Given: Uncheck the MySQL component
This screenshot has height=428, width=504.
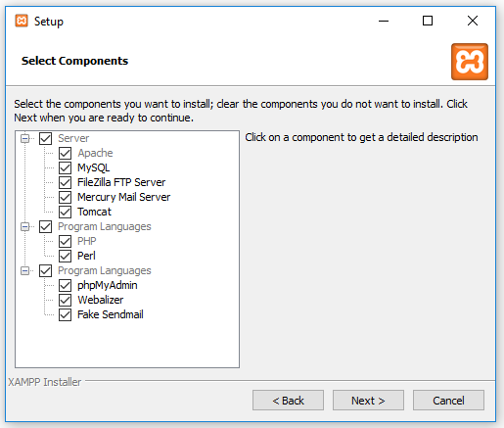Looking at the screenshot, I should coord(65,167).
